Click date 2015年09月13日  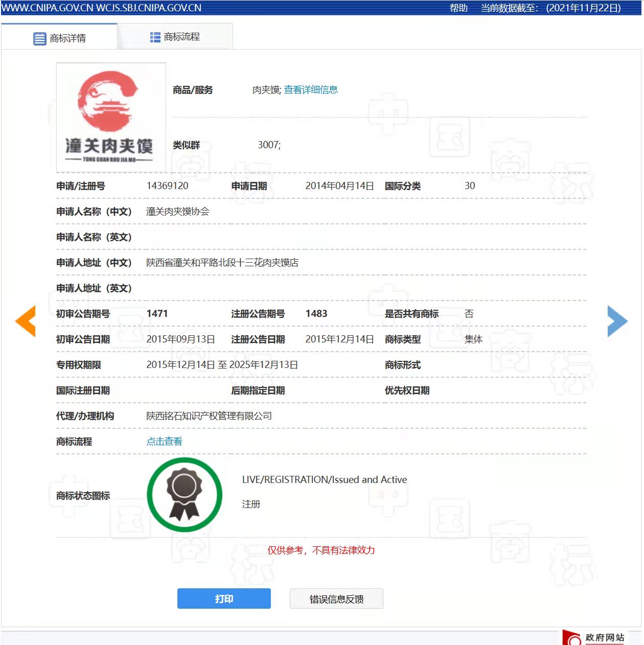pyautogui.click(x=181, y=339)
